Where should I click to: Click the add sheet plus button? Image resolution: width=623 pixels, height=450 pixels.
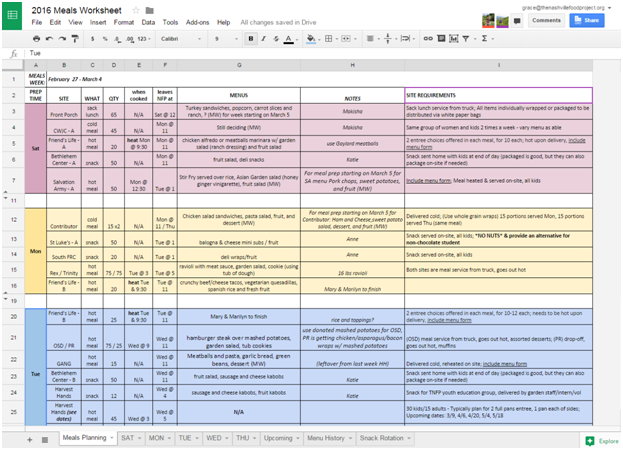click(29, 440)
